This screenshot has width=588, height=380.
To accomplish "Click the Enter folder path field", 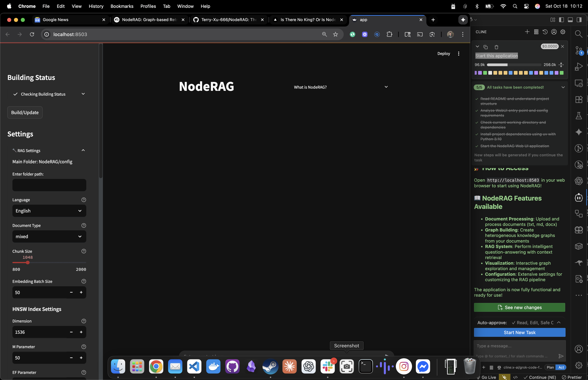I will pos(49,185).
